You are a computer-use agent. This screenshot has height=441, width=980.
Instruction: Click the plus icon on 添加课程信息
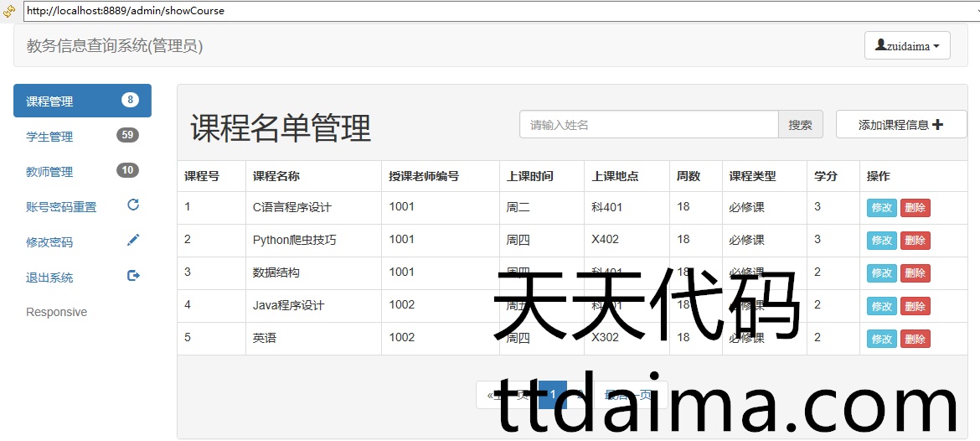pyautogui.click(x=937, y=125)
